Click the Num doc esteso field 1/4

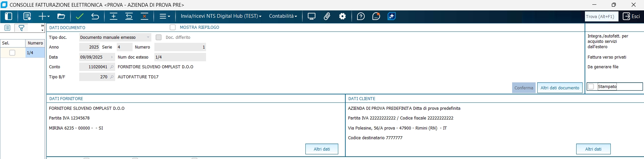pos(180,57)
